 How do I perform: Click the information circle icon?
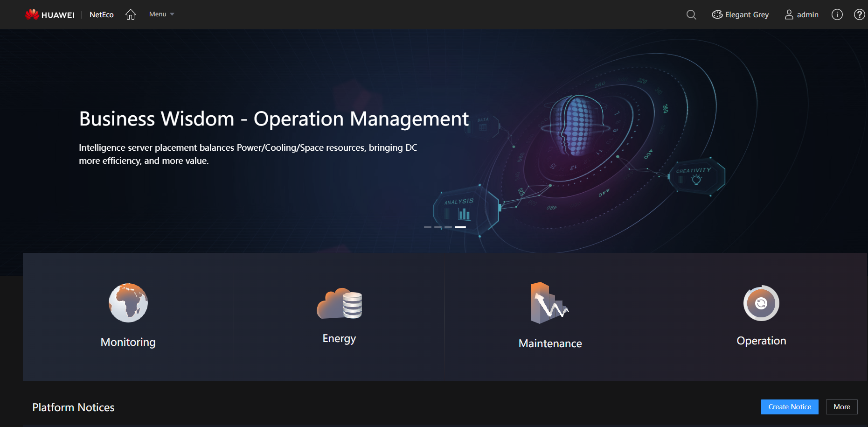pos(837,14)
